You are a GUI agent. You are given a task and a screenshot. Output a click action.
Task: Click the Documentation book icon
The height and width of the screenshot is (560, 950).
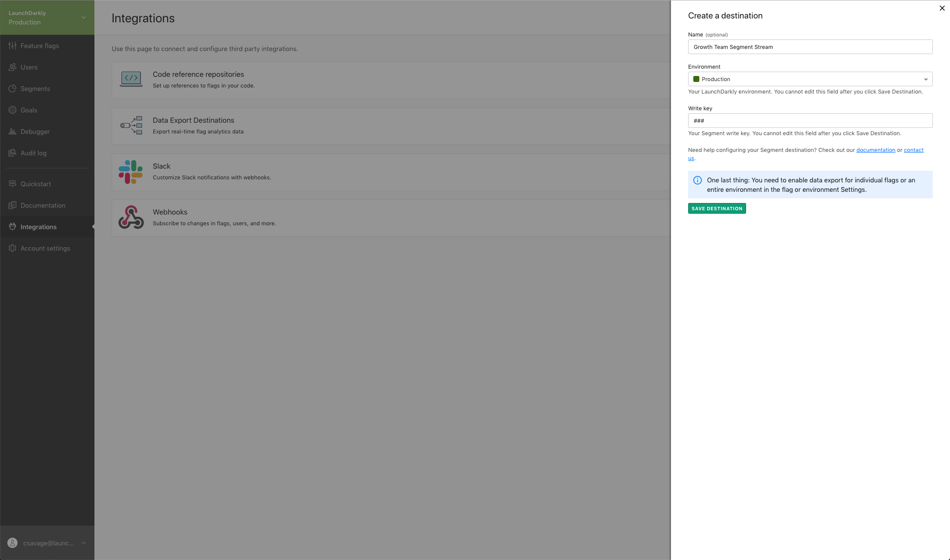click(12, 205)
